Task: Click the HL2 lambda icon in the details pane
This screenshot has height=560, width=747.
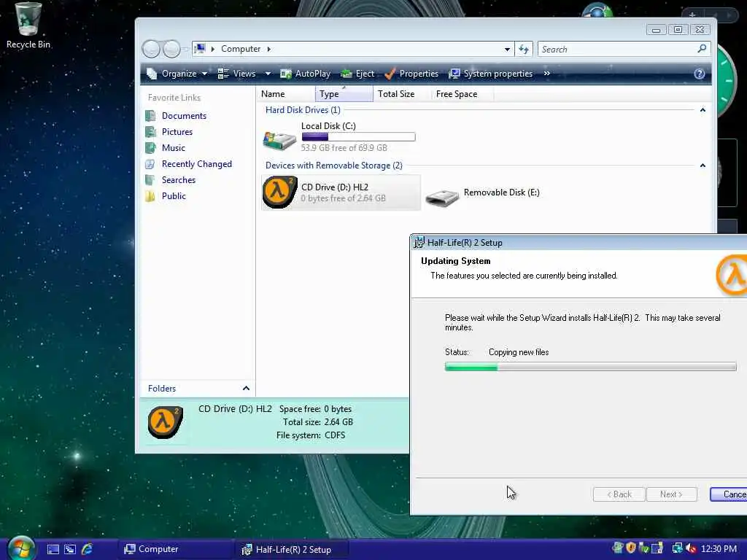Action: (x=166, y=422)
